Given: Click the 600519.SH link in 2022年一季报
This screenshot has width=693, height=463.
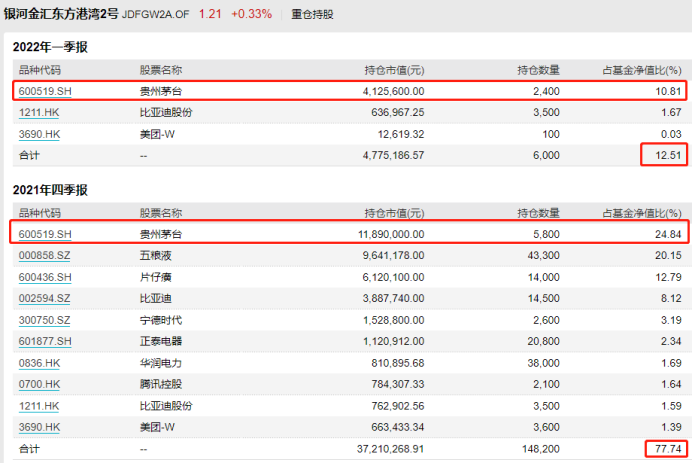Looking at the screenshot, I should [x=43, y=91].
